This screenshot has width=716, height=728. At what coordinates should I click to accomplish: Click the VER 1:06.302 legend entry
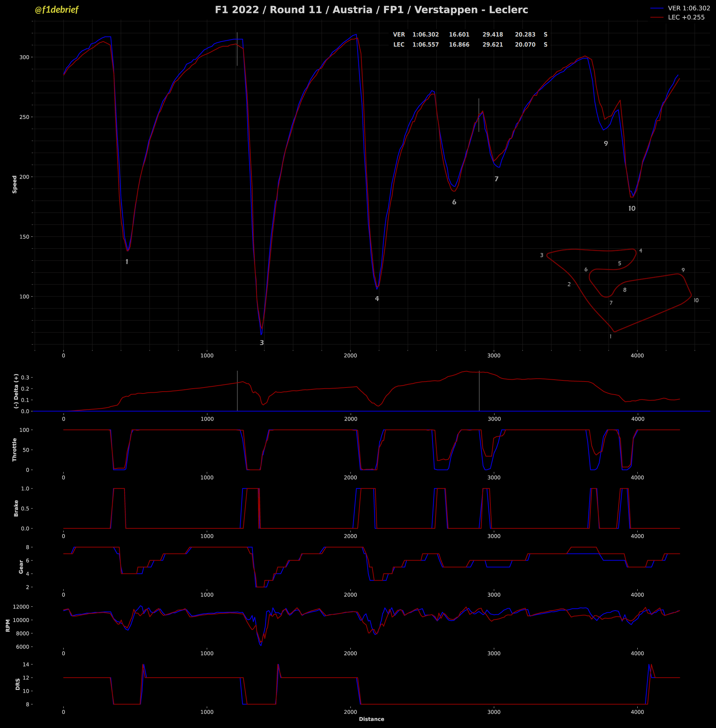pos(689,8)
